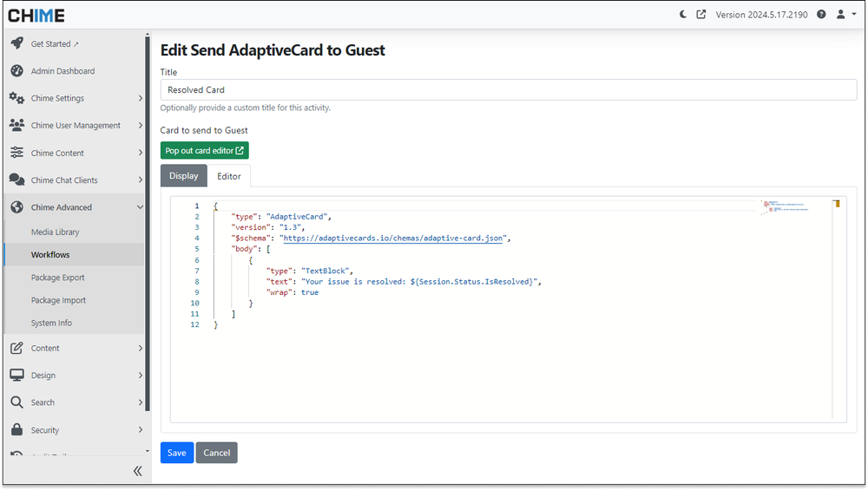
Task: Click the code editor minimap
Action: click(786, 207)
